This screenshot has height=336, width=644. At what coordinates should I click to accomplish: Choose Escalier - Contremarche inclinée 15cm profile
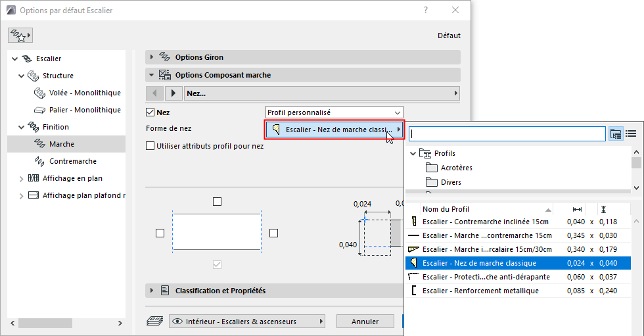coord(487,222)
